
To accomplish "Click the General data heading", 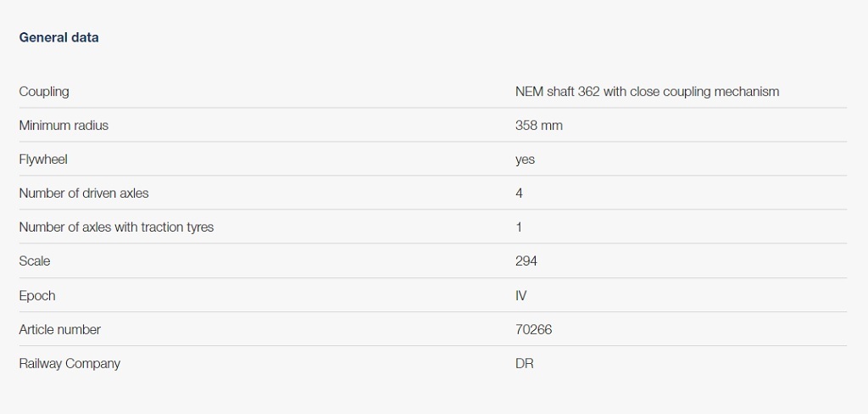I will coord(58,37).
